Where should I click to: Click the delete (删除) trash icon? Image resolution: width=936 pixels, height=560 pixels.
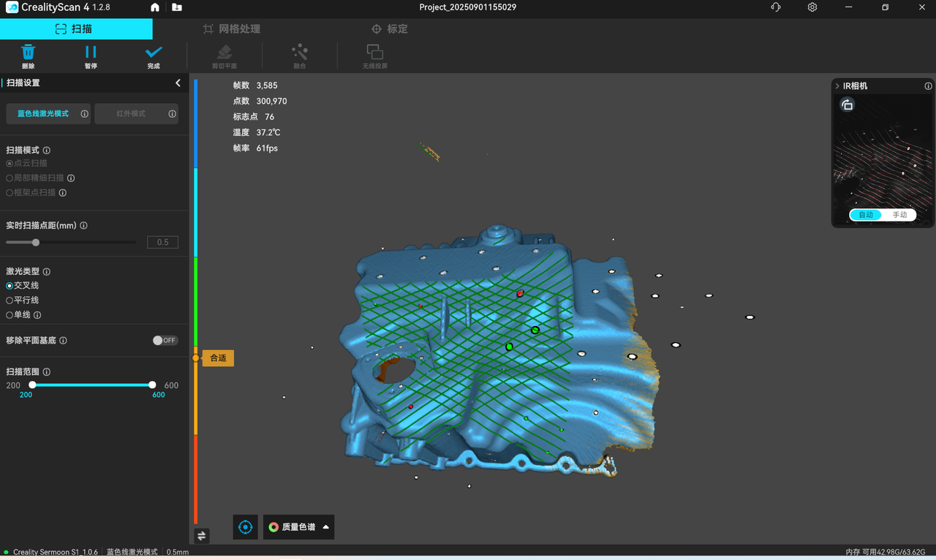click(x=28, y=53)
